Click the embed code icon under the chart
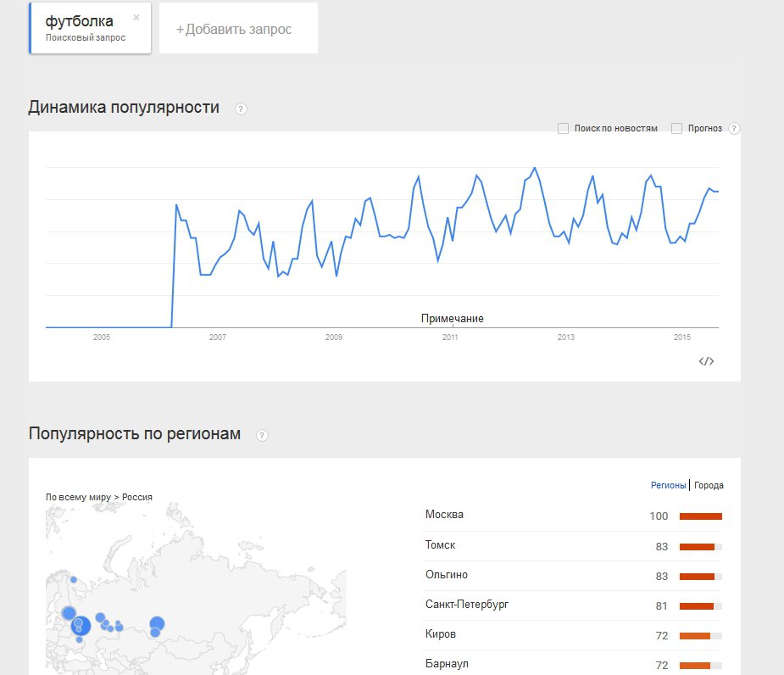 pos(706,361)
